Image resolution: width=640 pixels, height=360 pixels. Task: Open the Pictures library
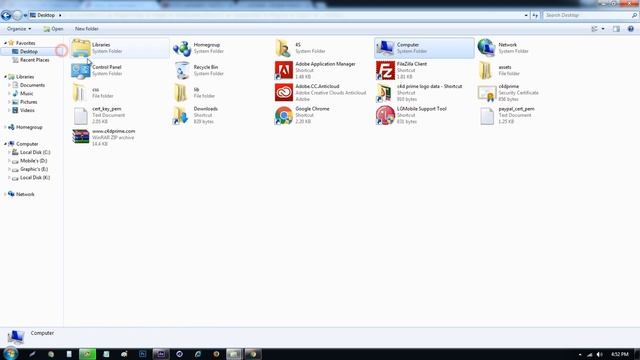coord(29,102)
